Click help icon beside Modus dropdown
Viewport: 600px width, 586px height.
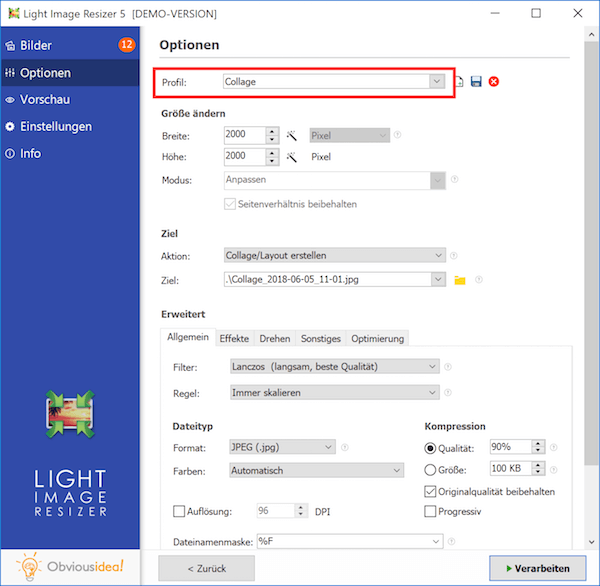455,179
